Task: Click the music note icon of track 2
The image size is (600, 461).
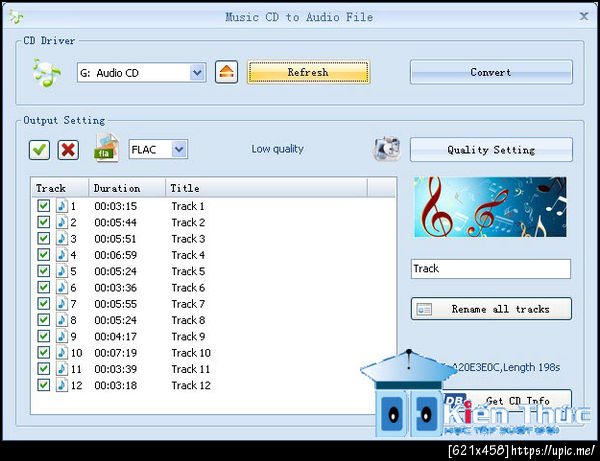Action: (62, 222)
